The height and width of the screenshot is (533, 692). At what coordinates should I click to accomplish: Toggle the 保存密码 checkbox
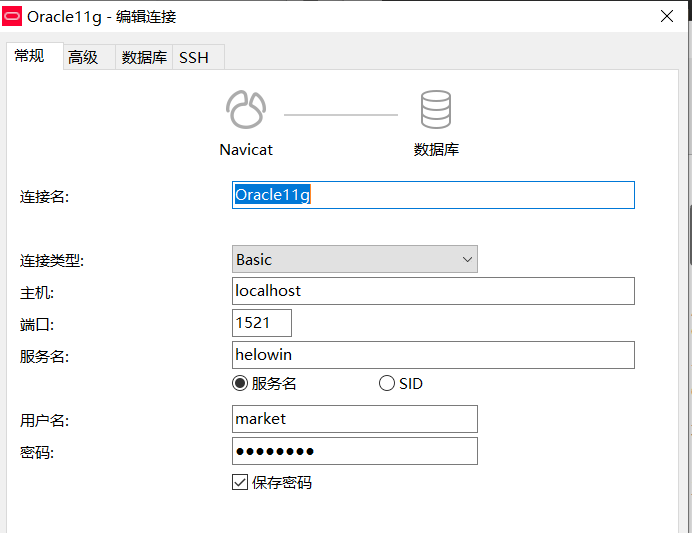[x=240, y=482]
